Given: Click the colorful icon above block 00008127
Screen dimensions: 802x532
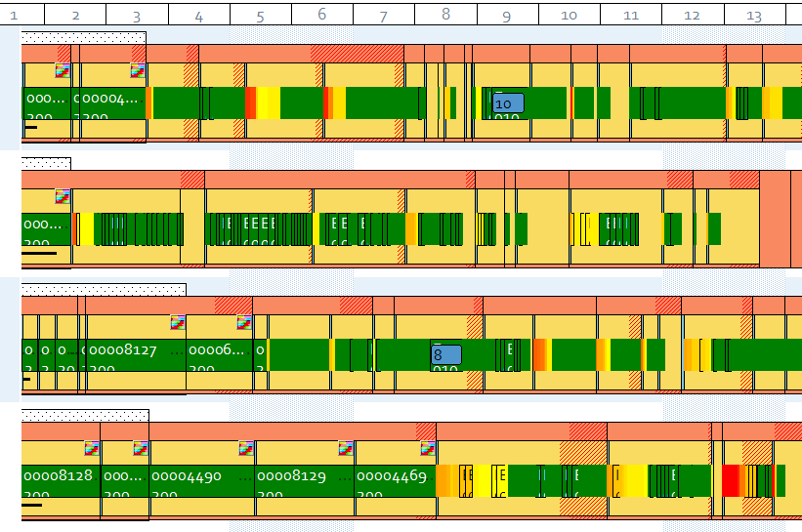Looking at the screenshot, I should click(x=178, y=322).
